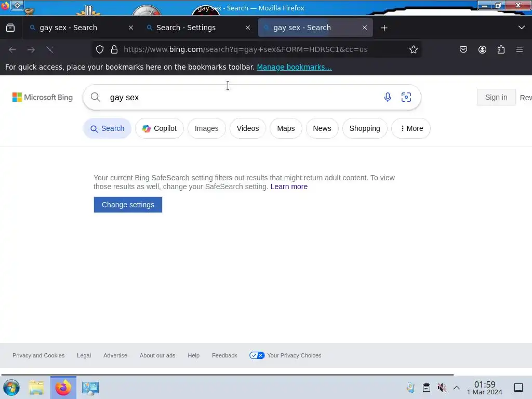Open Extensions puzzle icon
The width and height of the screenshot is (532, 399).
coord(501,49)
